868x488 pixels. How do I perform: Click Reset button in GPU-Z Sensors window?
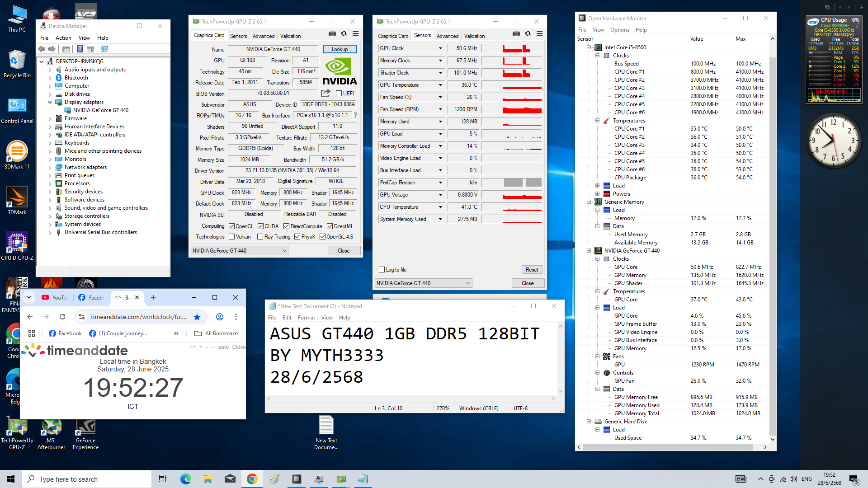click(532, 270)
